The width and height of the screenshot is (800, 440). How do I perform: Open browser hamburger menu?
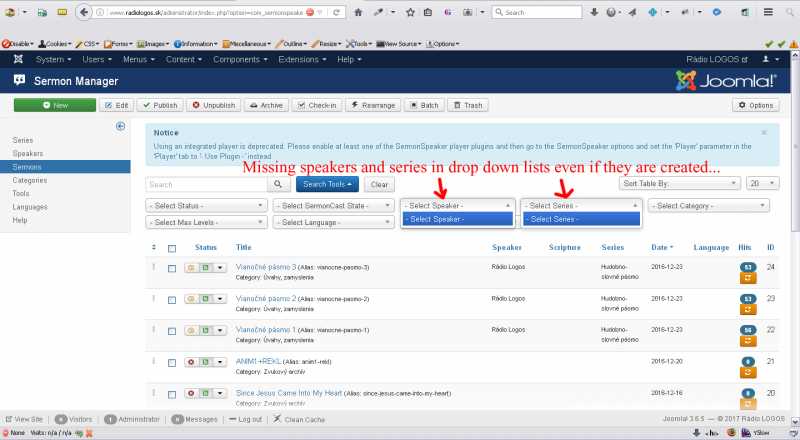768,12
